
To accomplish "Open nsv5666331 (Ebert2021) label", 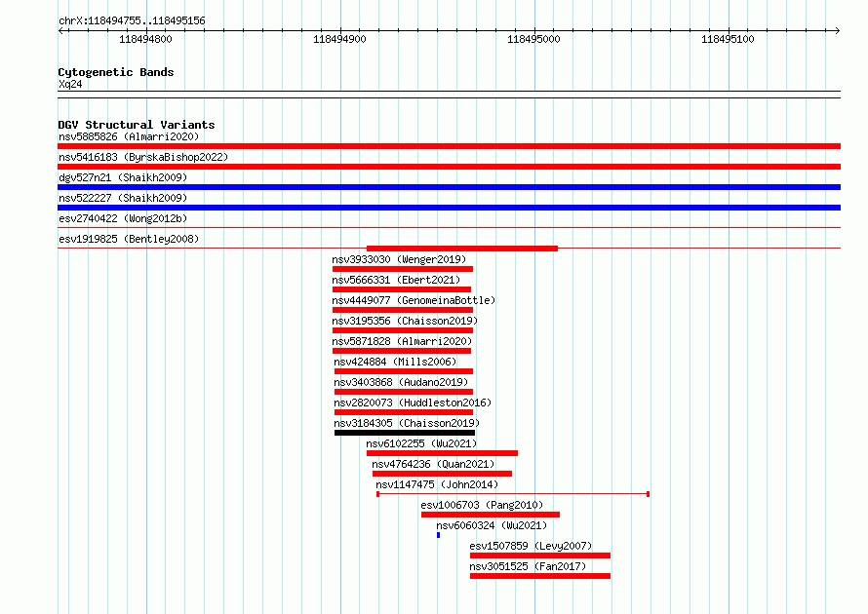I will (x=396, y=280).
